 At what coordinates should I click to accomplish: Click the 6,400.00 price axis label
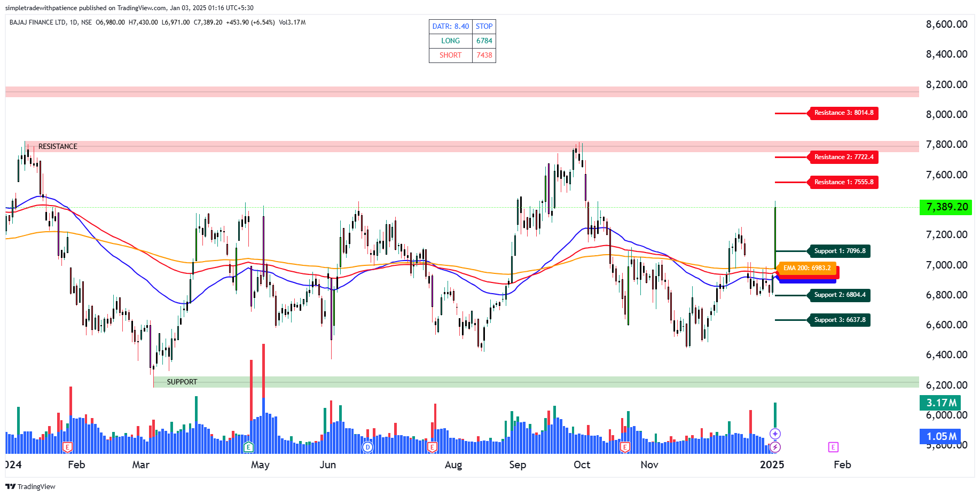[947, 355]
